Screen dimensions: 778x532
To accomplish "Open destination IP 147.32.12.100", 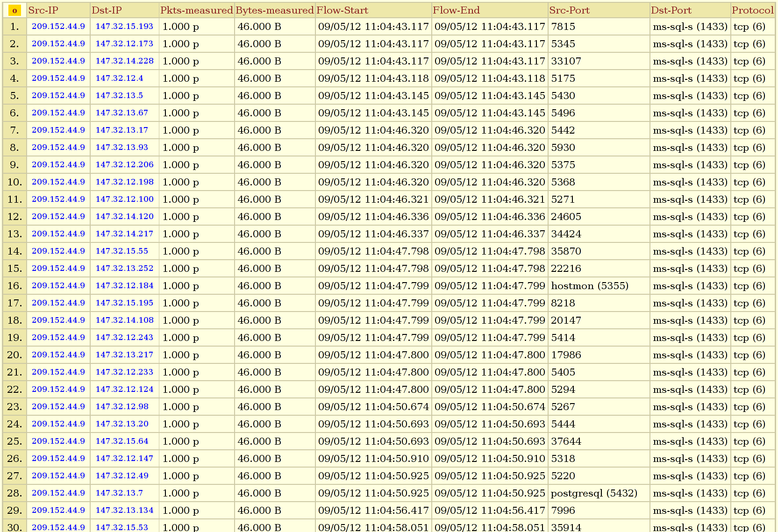I will (x=124, y=199).
